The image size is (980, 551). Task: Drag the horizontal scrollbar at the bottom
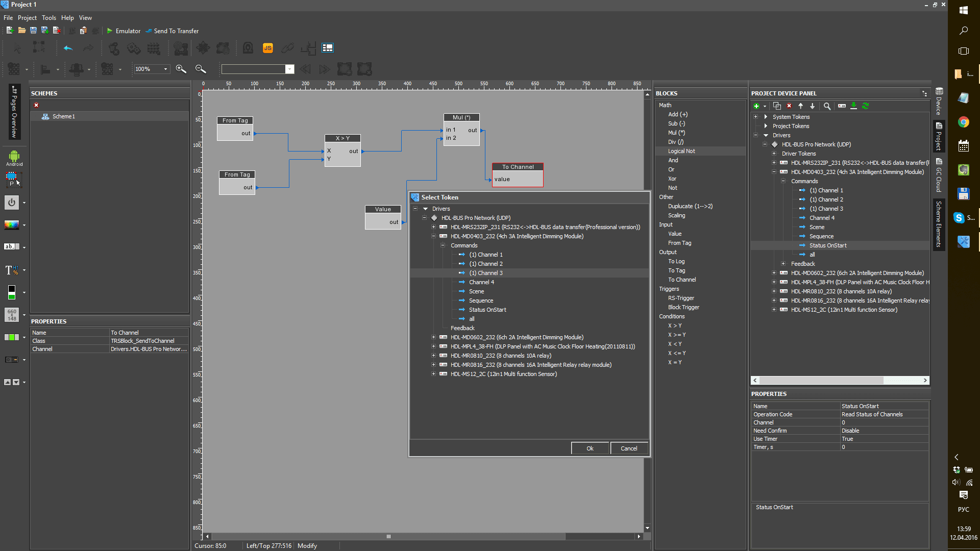click(x=390, y=536)
